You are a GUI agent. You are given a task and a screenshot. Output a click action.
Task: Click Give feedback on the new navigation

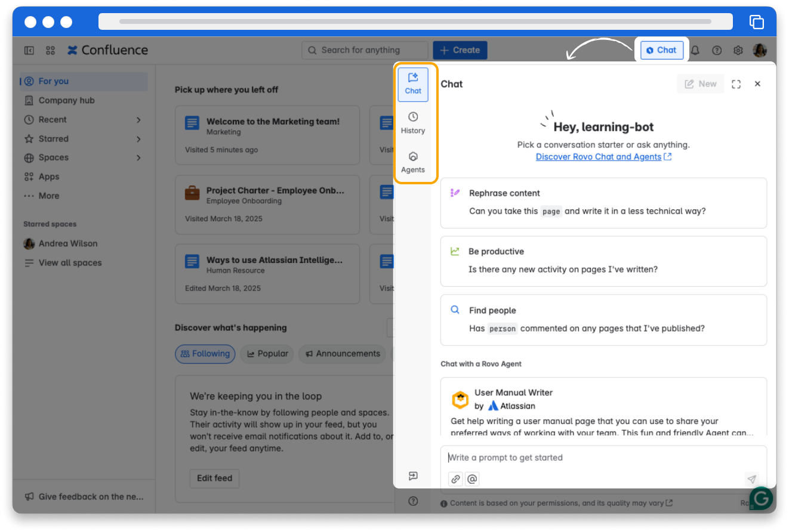84,497
